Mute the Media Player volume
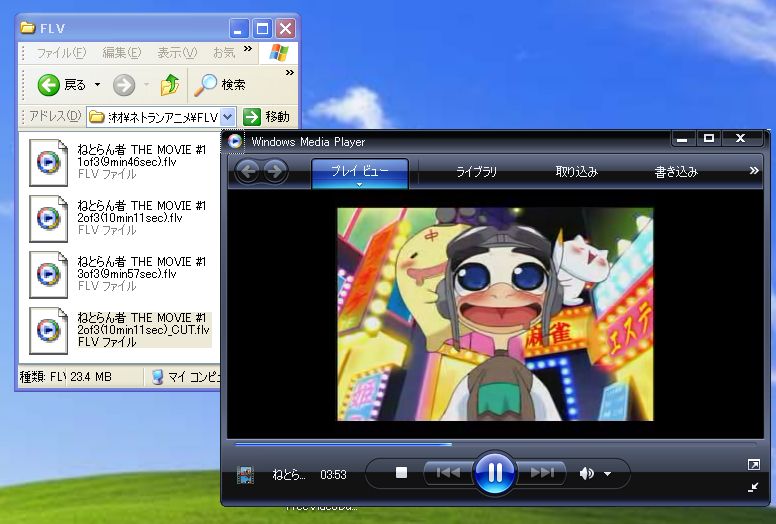The width and height of the screenshot is (776, 524). click(586, 474)
